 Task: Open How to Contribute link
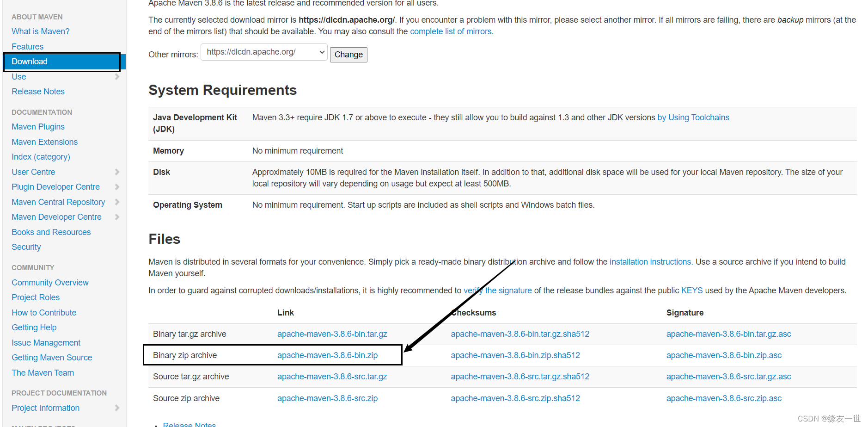44,313
